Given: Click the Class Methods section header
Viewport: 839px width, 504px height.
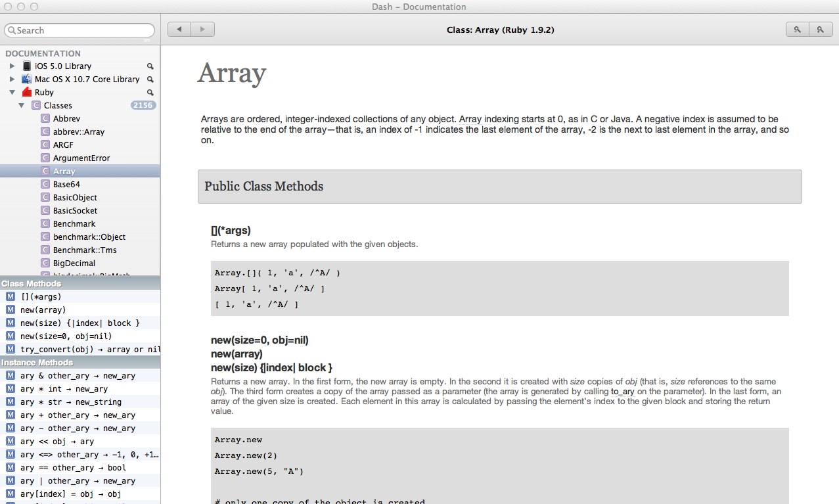Looking at the screenshot, I should pos(80,284).
